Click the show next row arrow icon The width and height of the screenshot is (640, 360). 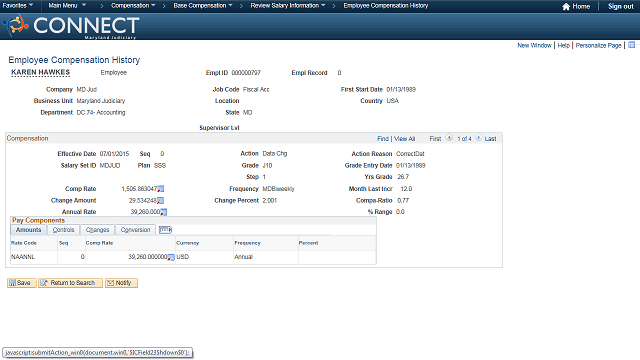(478, 138)
